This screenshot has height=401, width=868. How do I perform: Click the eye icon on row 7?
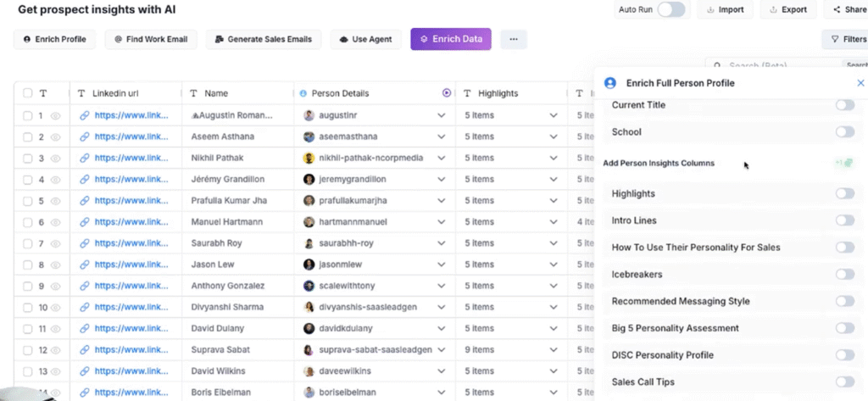click(x=56, y=244)
